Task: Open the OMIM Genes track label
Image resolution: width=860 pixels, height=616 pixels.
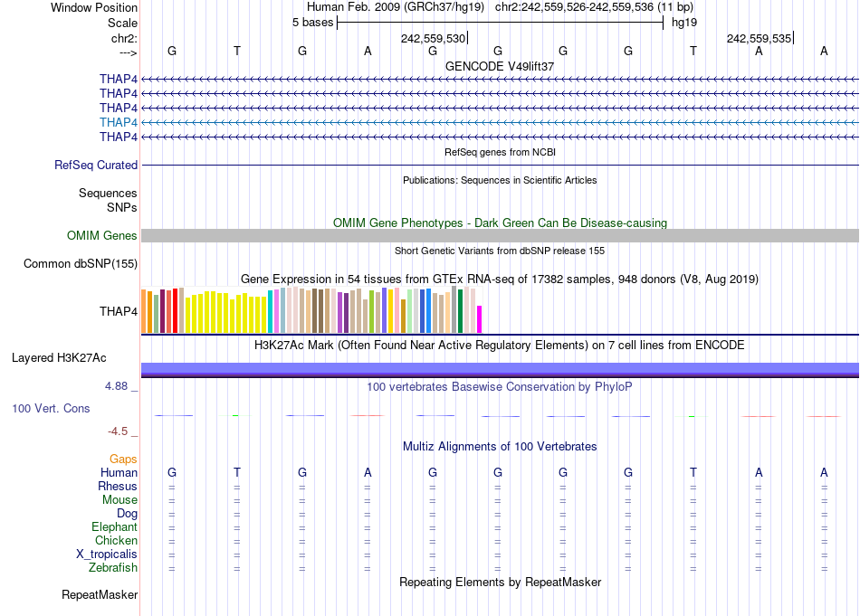Action: tap(102, 236)
